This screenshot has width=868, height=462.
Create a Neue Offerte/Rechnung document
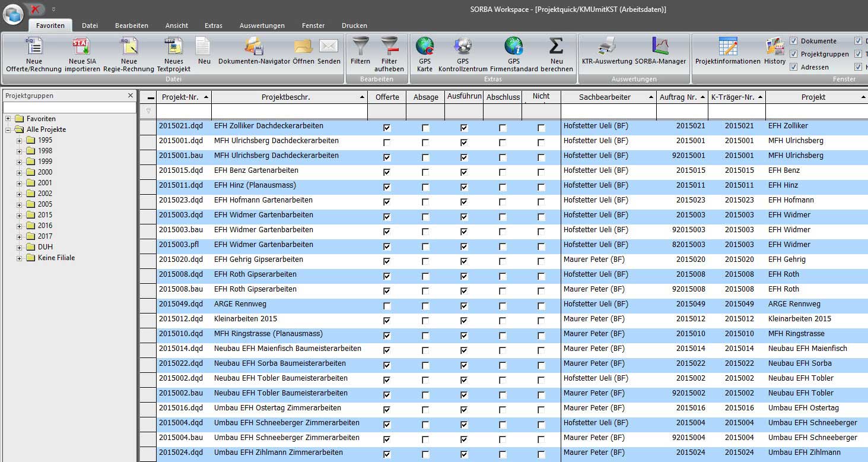tap(34, 55)
